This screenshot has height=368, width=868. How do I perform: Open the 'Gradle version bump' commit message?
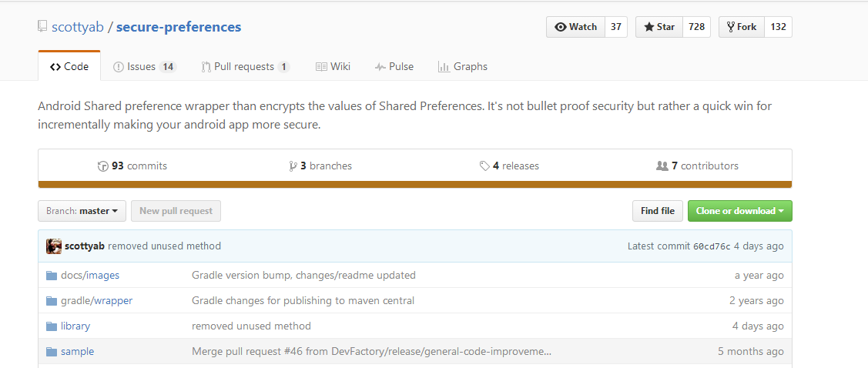pos(303,276)
